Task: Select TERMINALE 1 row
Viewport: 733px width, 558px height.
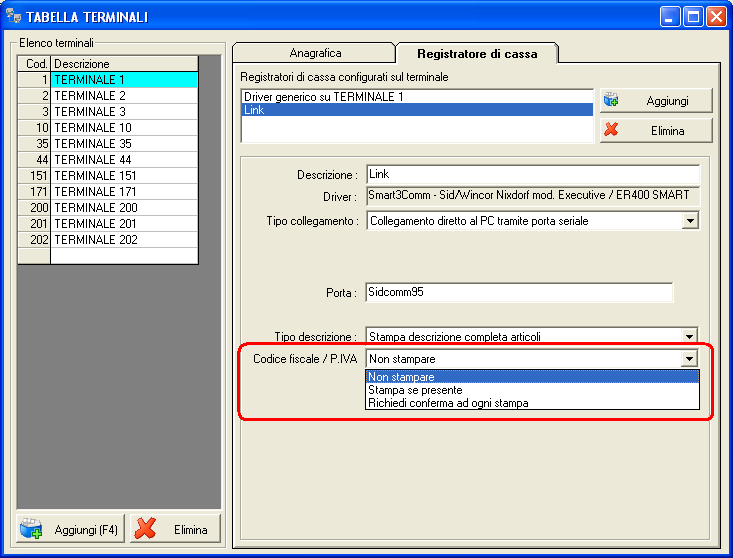Action: tap(124, 79)
